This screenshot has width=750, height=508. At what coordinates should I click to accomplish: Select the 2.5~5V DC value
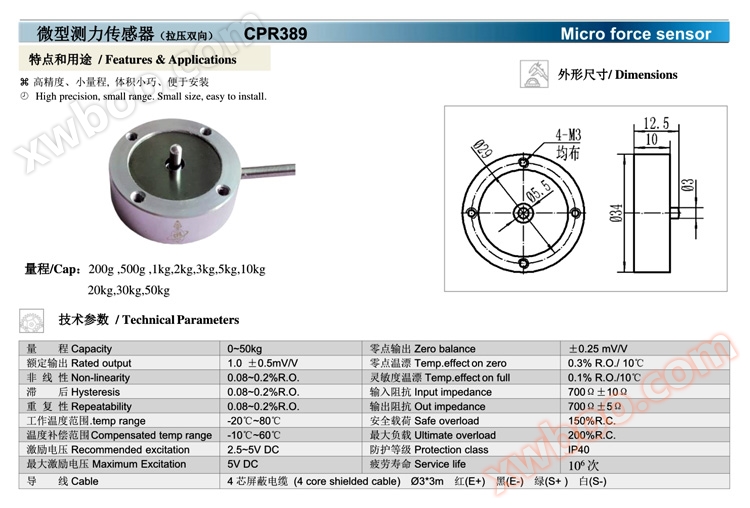pos(253,450)
